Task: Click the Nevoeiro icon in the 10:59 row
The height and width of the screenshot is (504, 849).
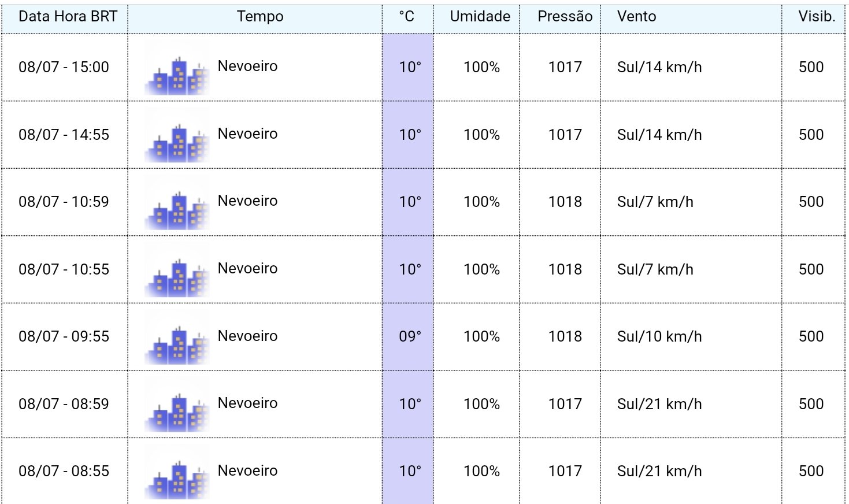Action: [x=177, y=203]
